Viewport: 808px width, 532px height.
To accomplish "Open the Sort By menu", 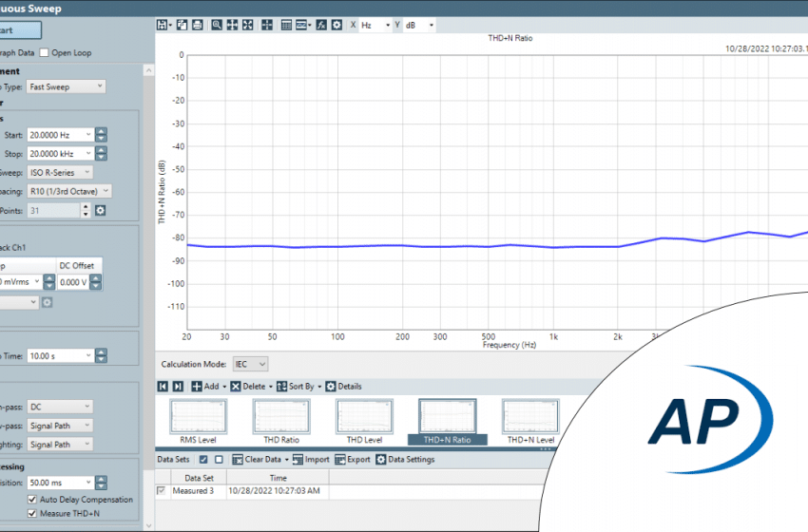I will [x=300, y=387].
